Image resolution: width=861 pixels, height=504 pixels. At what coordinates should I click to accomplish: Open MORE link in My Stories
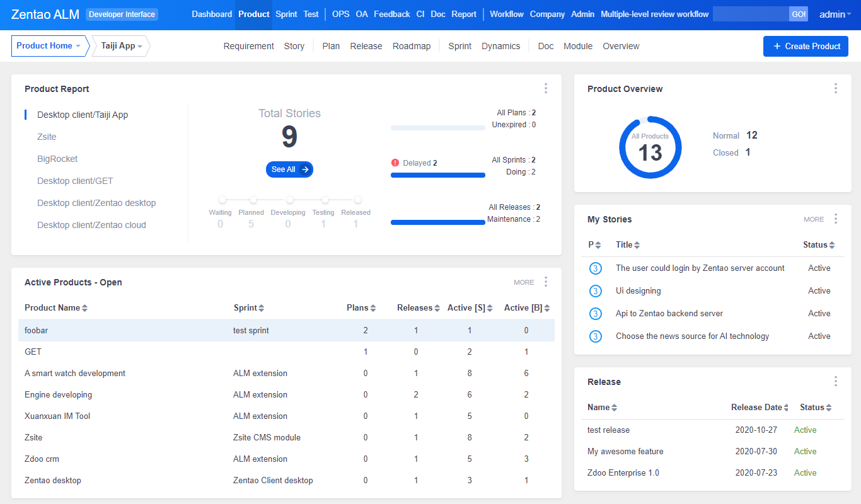click(814, 219)
